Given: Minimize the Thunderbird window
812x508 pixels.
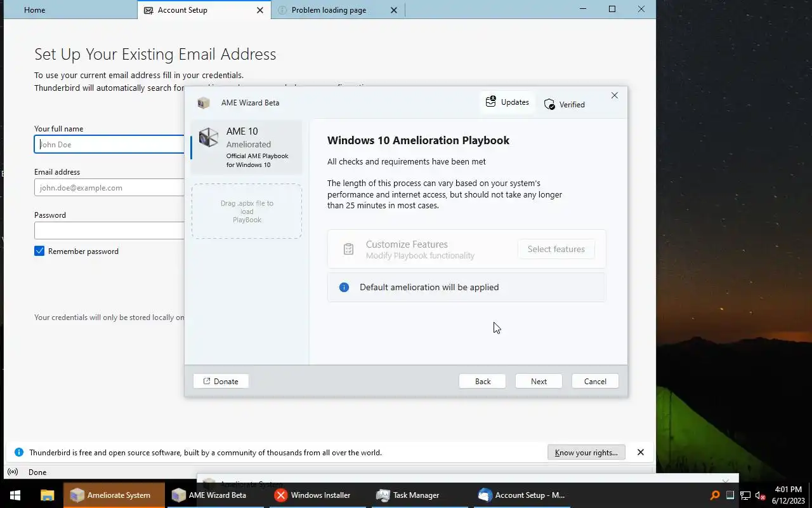Looking at the screenshot, I should click(583, 9).
